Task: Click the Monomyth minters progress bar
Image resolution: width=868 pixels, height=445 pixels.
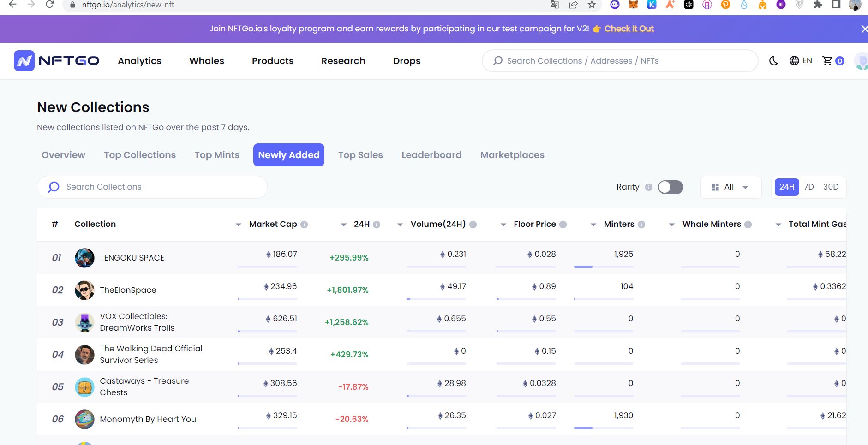Action: [604, 428]
